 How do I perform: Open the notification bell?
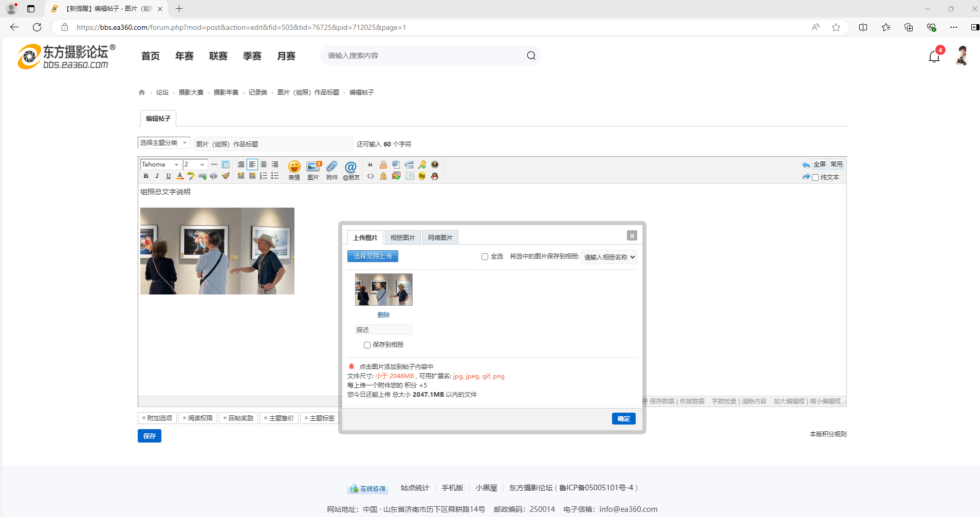934,57
